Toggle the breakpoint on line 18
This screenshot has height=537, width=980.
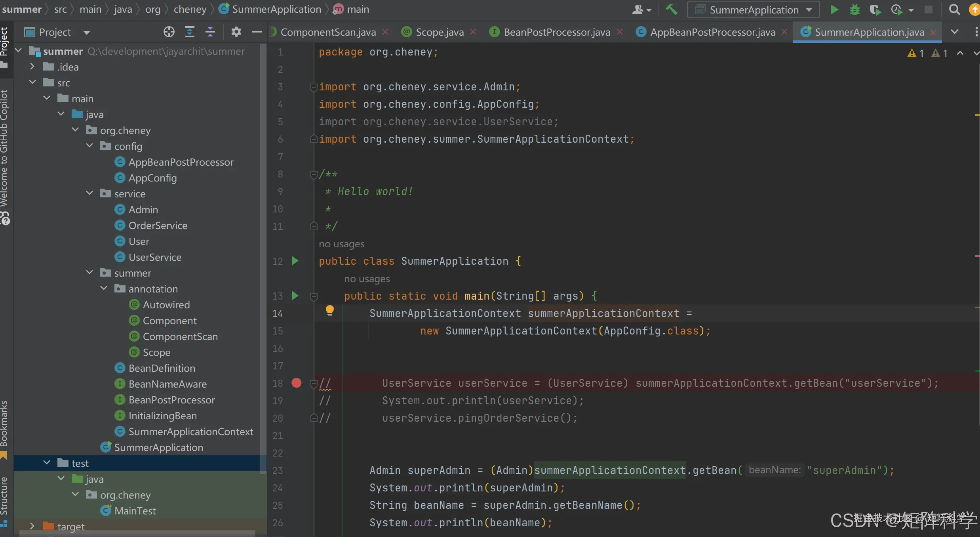(296, 383)
